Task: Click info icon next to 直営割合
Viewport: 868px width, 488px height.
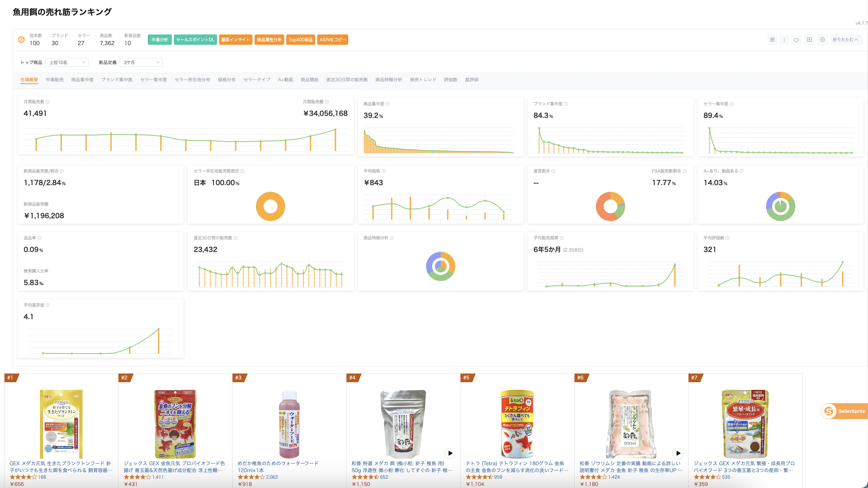Action: (x=554, y=171)
